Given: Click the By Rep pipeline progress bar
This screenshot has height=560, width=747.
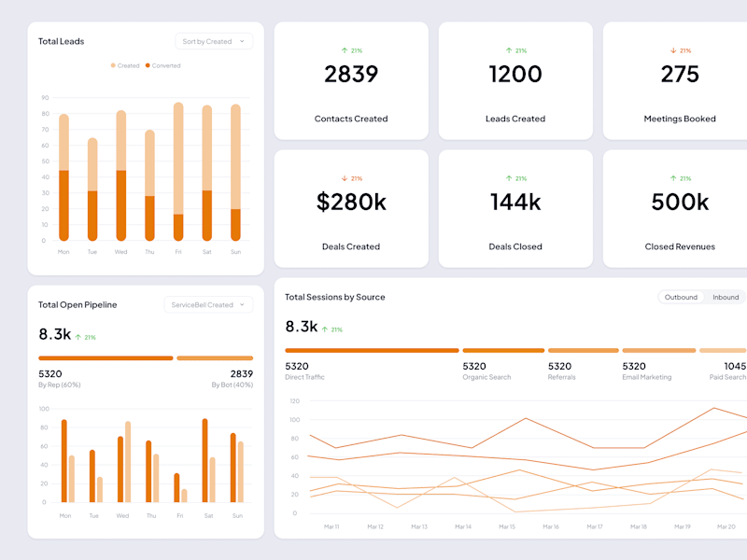Looking at the screenshot, I should tap(106, 358).
